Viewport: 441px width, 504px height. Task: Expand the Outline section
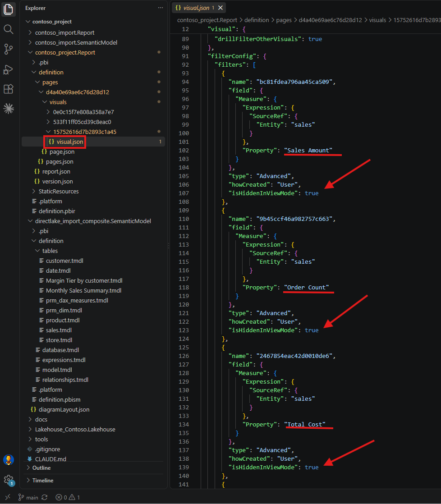pyautogui.click(x=41, y=467)
